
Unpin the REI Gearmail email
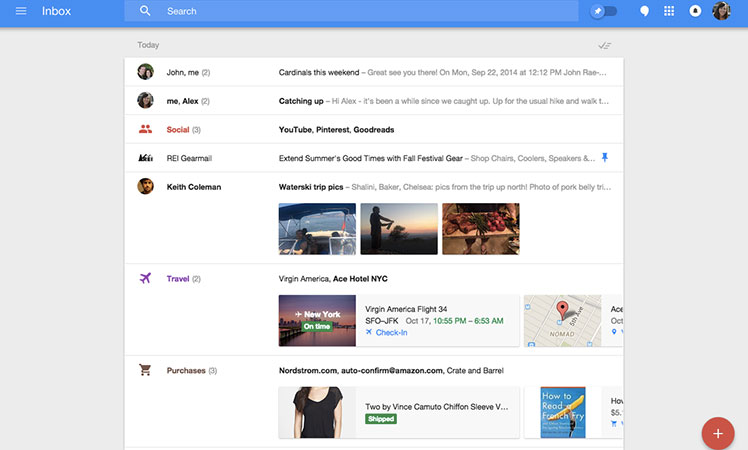[x=604, y=158]
